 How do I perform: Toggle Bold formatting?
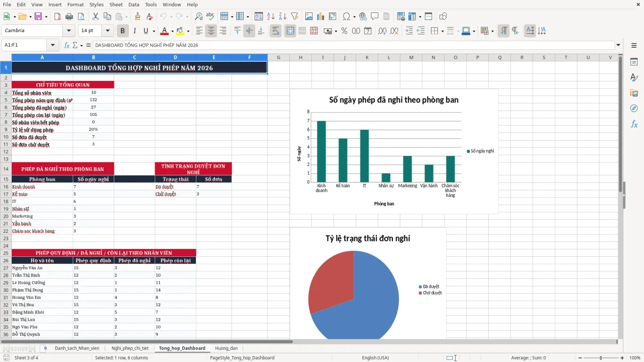click(122, 31)
